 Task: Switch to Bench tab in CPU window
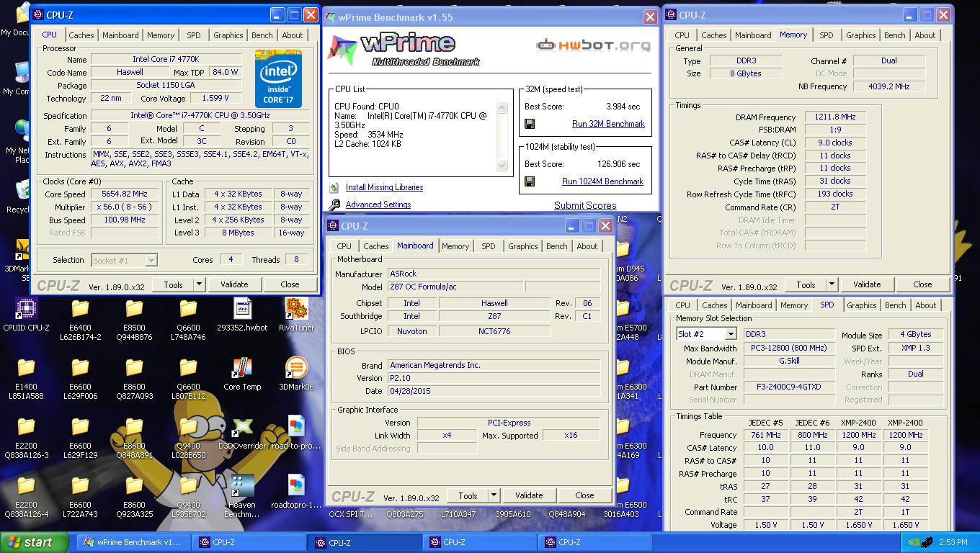(262, 35)
